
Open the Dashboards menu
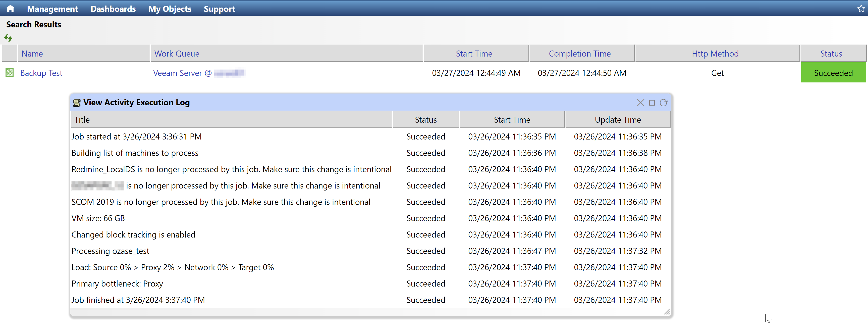coord(113,9)
